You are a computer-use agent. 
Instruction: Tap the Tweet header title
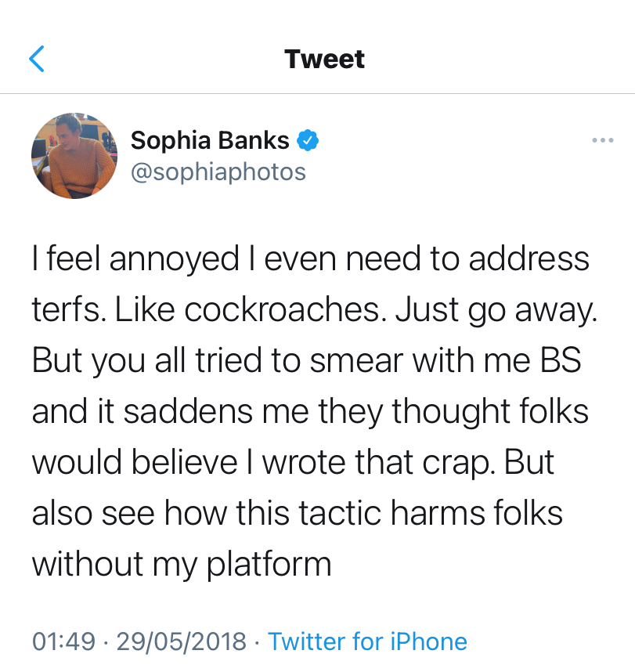[324, 60]
